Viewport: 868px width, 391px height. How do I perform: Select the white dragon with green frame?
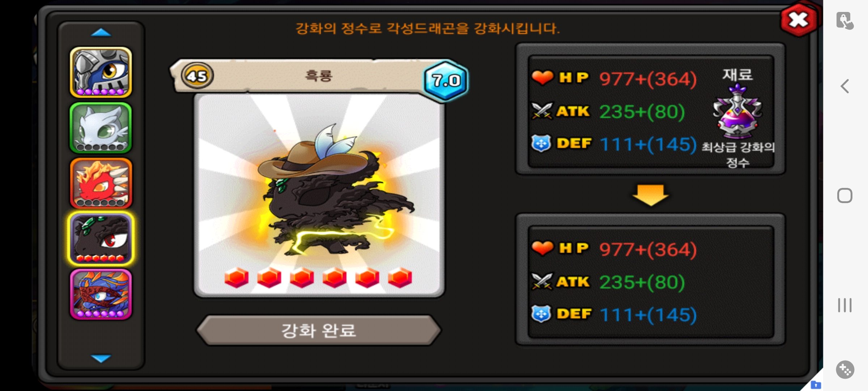coord(101,127)
